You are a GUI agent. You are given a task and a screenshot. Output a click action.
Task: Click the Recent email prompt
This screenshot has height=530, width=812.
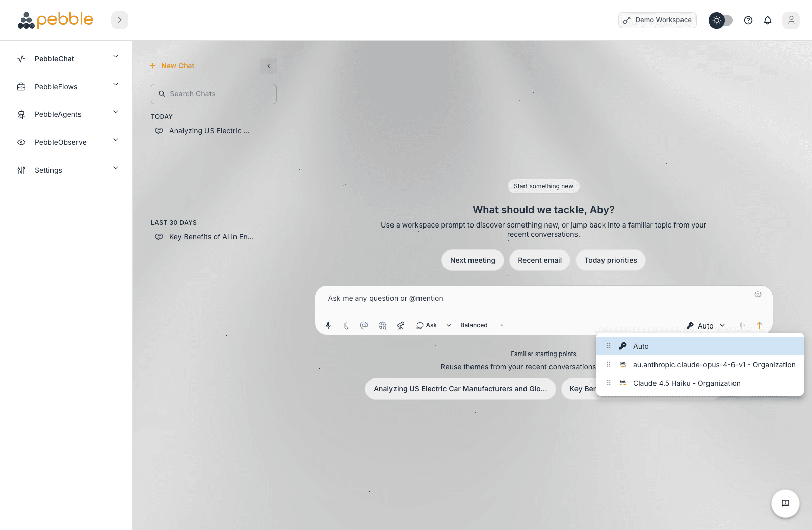tap(540, 260)
